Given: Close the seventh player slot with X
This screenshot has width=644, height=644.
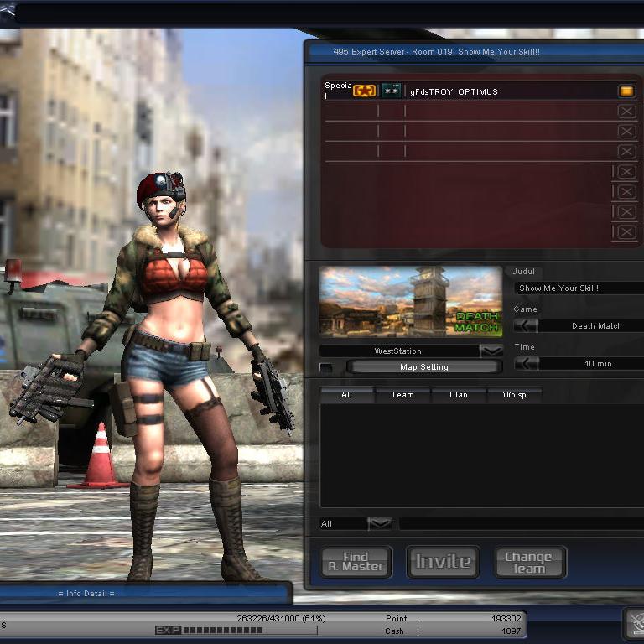Looking at the screenshot, I should [626, 211].
